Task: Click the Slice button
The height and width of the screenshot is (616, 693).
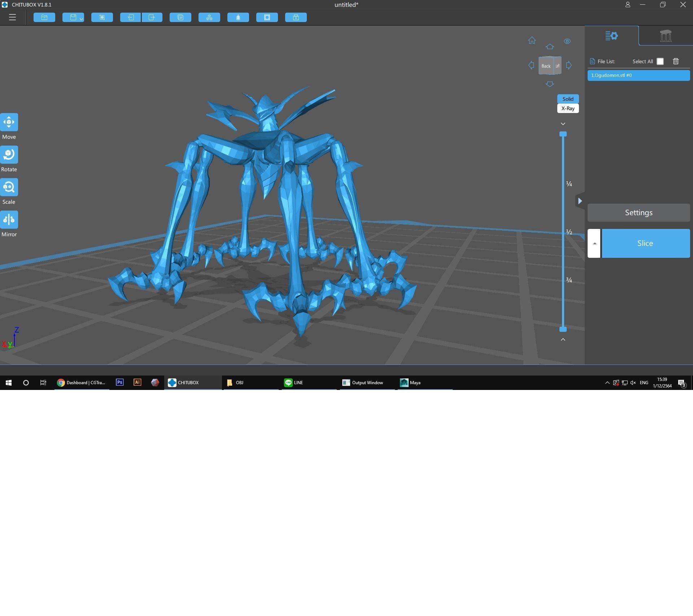Action: [645, 243]
